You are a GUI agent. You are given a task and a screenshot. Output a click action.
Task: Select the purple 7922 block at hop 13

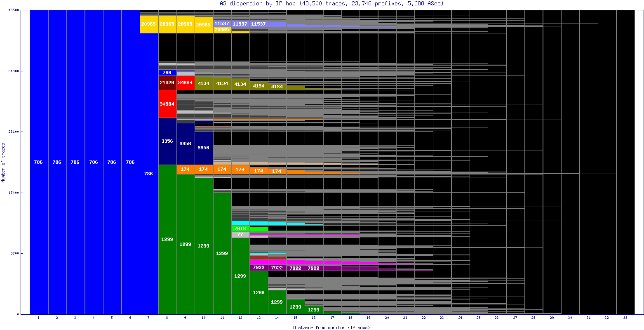[x=259, y=268]
